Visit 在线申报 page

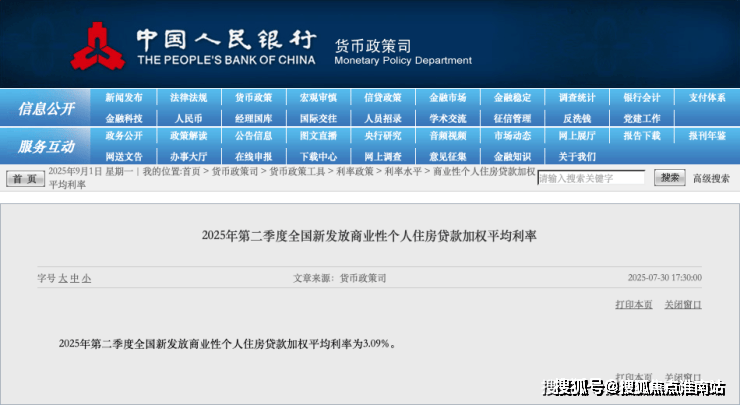point(253,156)
